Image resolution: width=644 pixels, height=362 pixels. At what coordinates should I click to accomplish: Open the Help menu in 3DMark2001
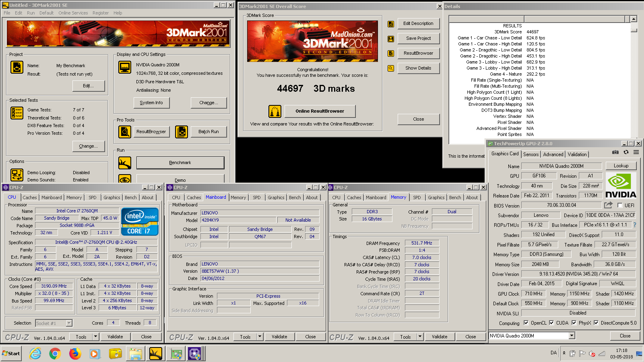click(118, 13)
